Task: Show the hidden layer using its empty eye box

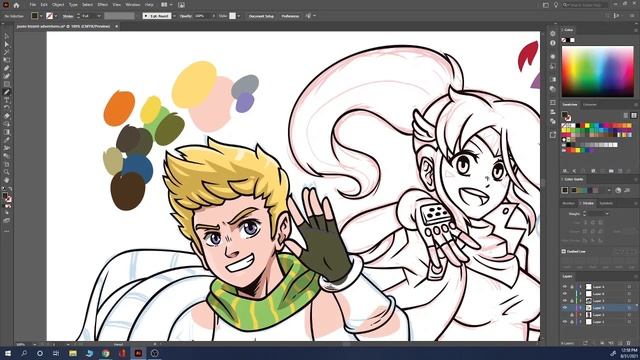Action: 565,315
